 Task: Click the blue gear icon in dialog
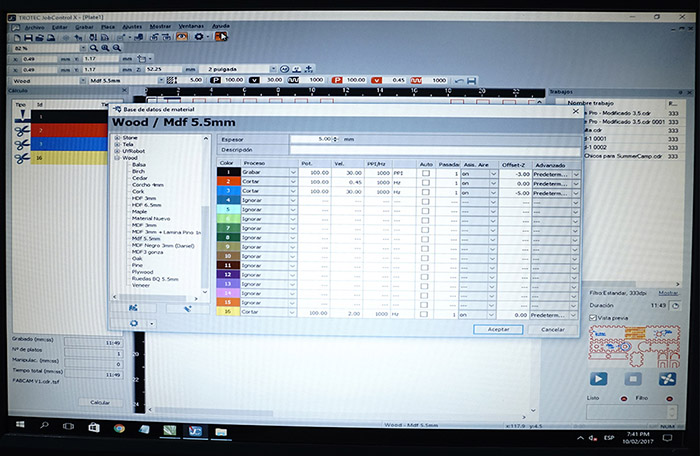click(x=134, y=323)
